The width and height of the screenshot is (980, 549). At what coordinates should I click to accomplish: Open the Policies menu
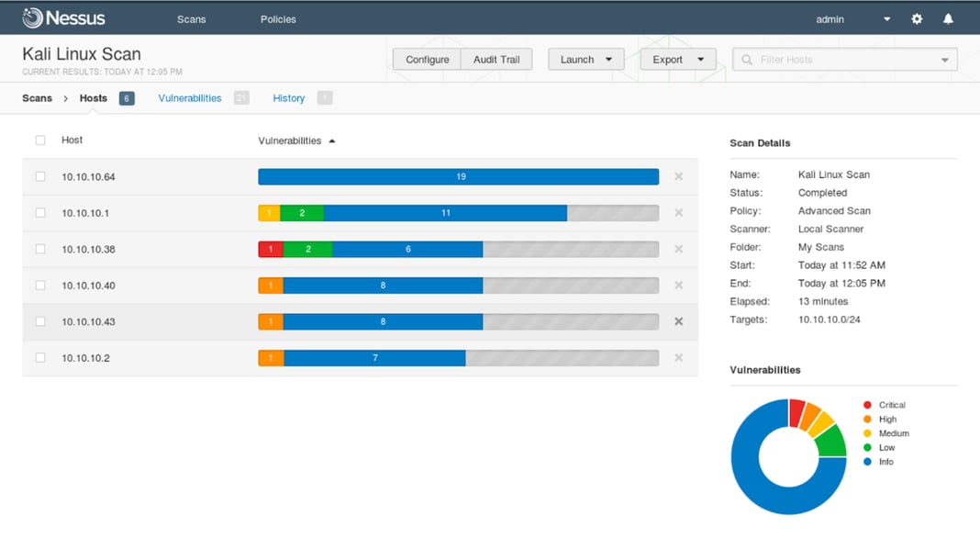(277, 18)
